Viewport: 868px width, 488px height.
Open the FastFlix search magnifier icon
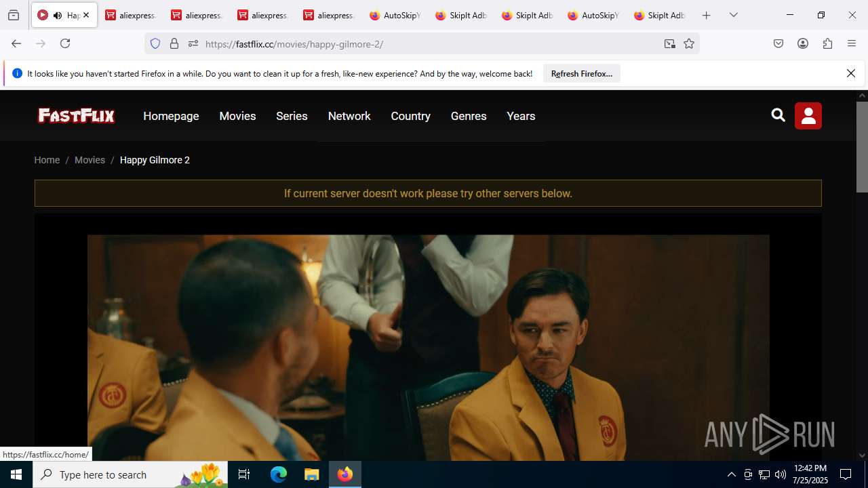click(778, 115)
